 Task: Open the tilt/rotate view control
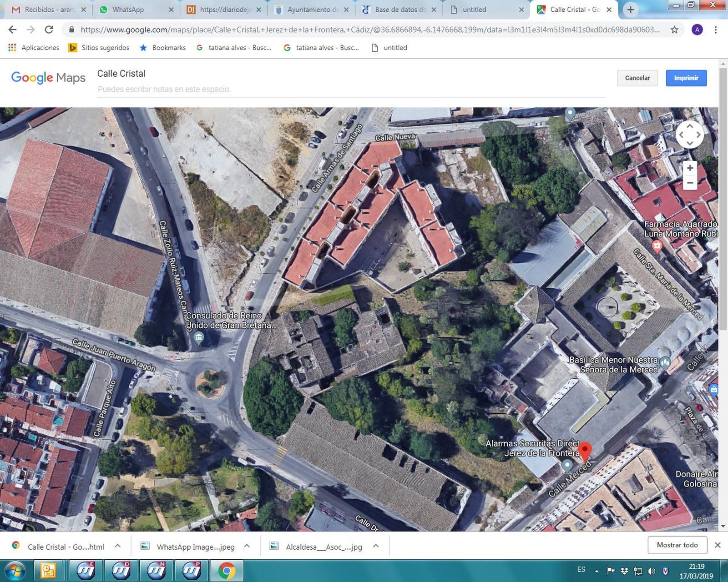point(690,134)
